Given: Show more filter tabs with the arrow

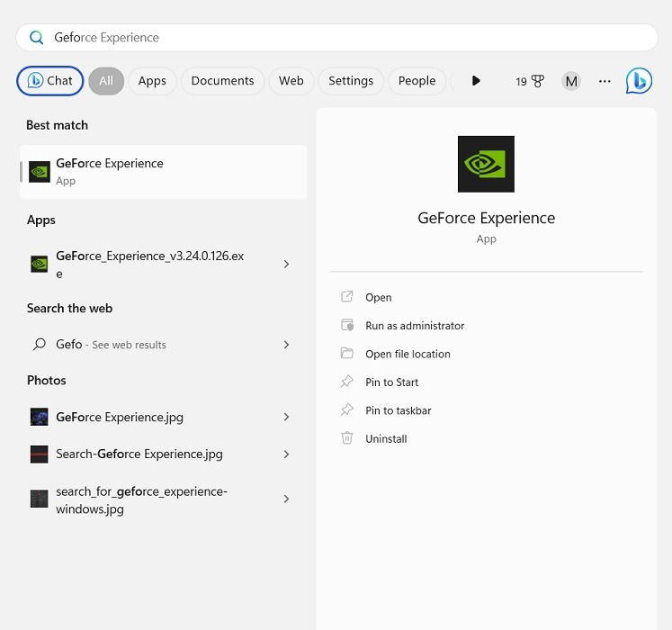Looking at the screenshot, I should [x=475, y=81].
